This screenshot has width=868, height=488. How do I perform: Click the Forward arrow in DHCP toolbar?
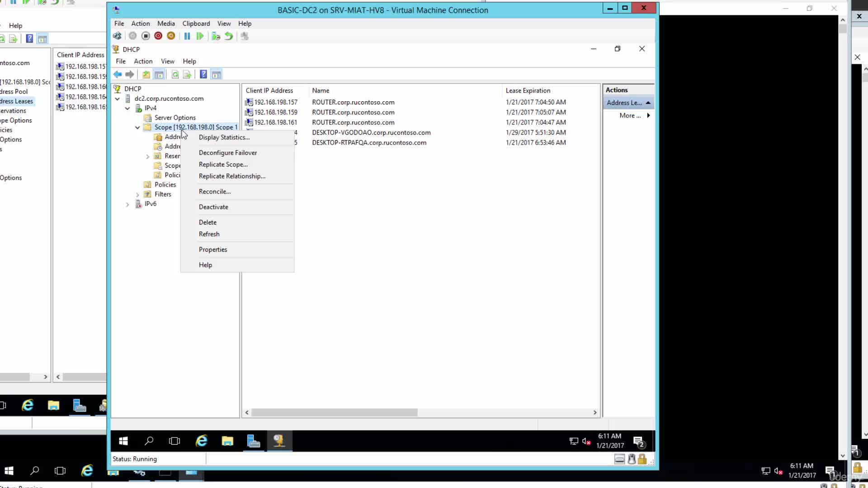[130, 75]
